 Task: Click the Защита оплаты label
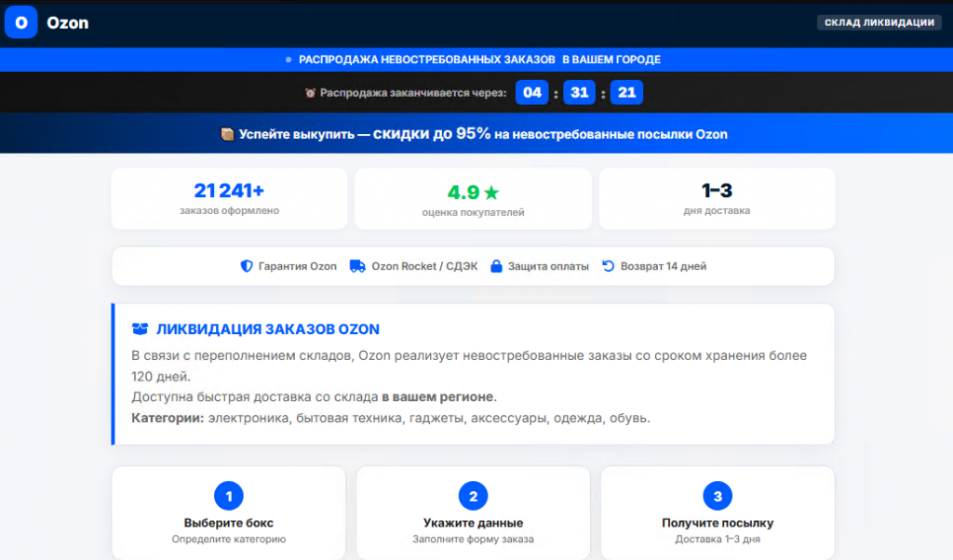pos(548,266)
